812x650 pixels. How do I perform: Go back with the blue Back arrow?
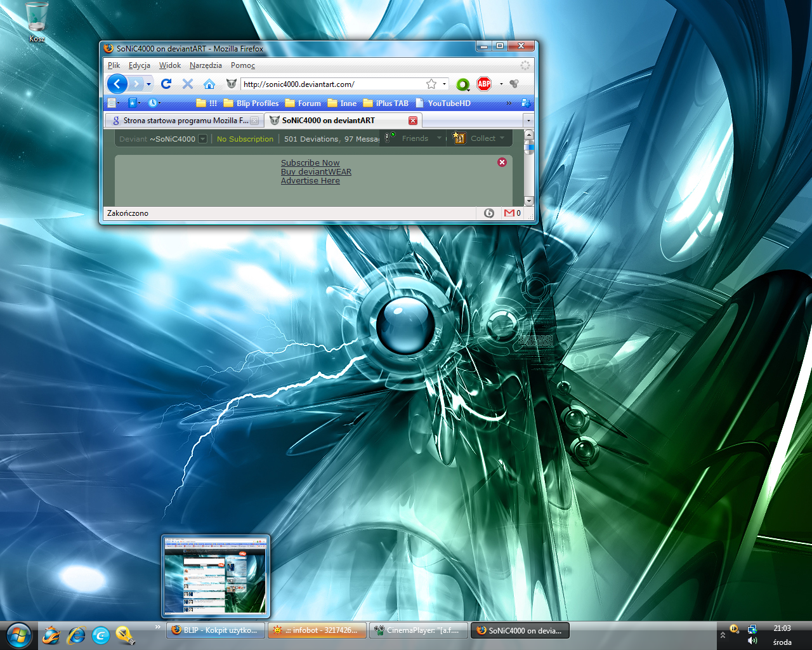coord(117,84)
